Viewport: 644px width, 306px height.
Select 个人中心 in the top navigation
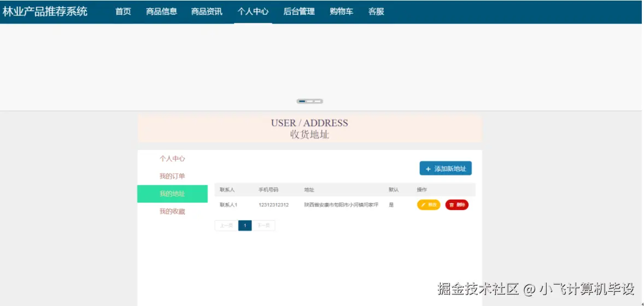(253, 11)
